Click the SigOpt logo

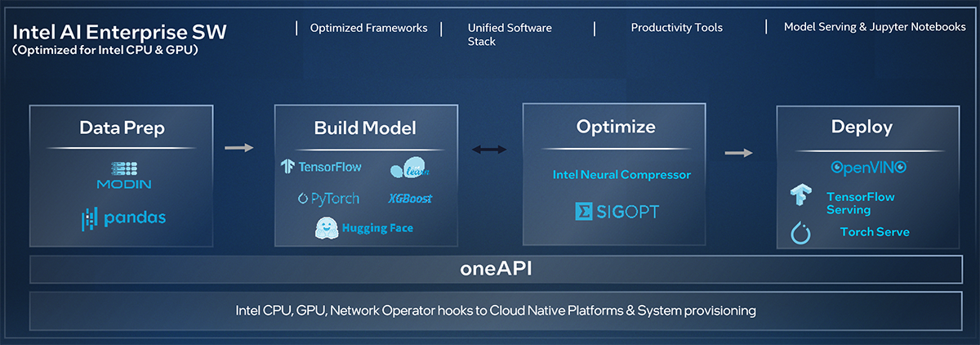[617, 212]
